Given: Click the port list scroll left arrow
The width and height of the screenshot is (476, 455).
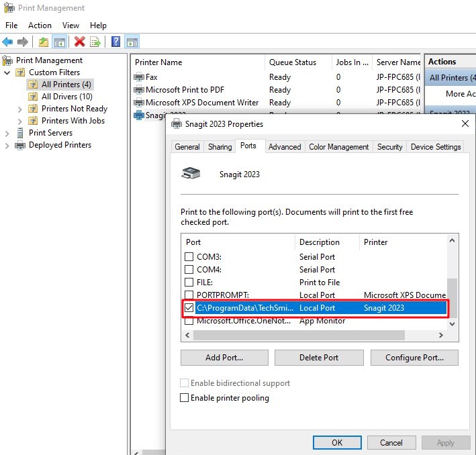Looking at the screenshot, I should click(187, 335).
